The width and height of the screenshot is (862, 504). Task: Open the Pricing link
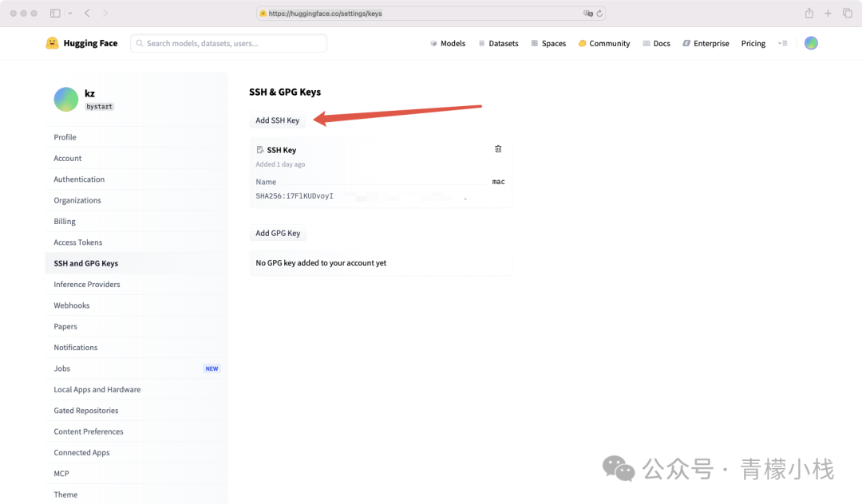click(753, 43)
